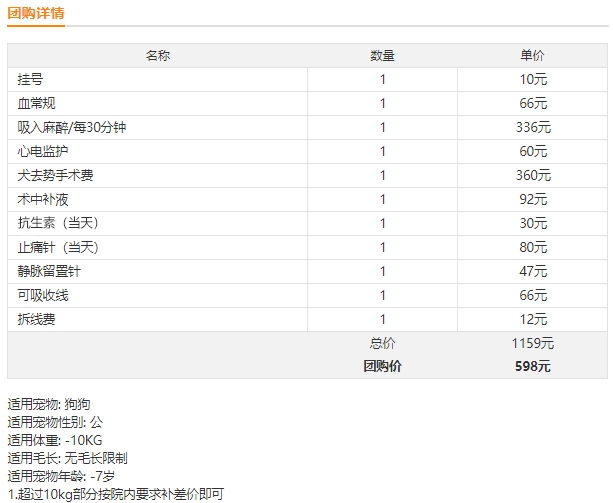
Task: Select the 挂号 row name
Action: pyautogui.click(x=30, y=79)
